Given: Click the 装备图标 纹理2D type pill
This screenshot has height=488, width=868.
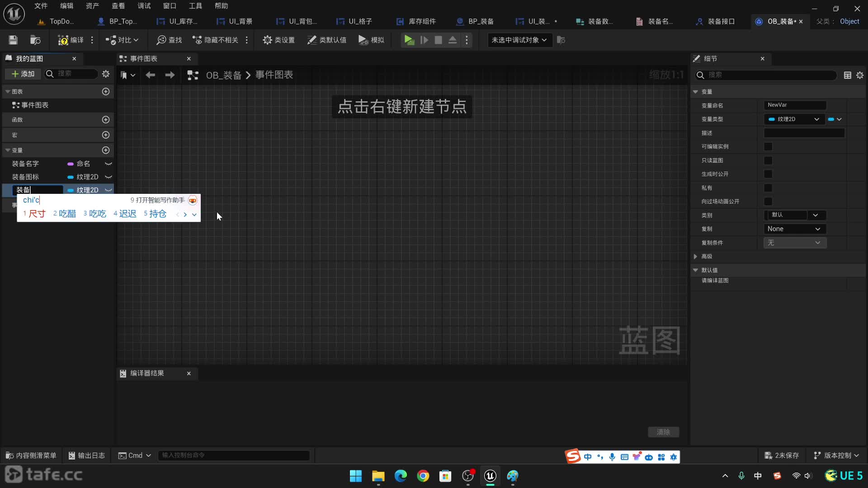Looking at the screenshot, I should pyautogui.click(x=83, y=177).
